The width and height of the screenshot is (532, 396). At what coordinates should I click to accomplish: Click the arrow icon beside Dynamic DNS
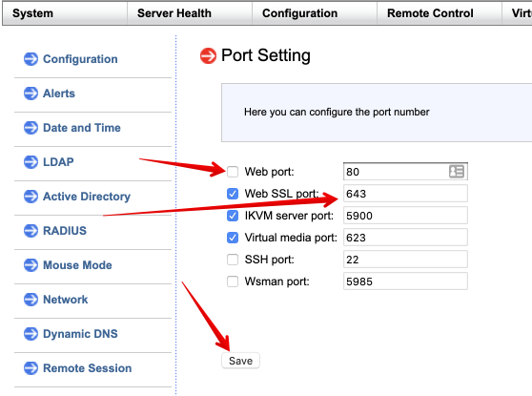31,334
